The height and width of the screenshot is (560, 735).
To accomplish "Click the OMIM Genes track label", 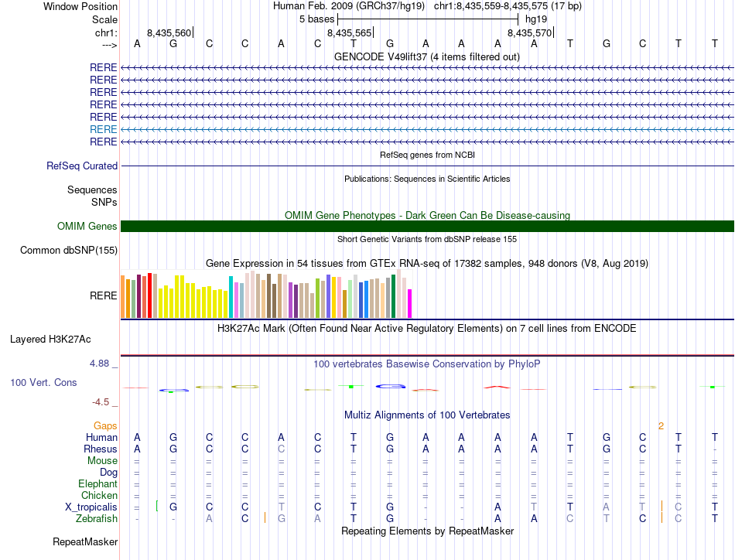I will click(87, 226).
